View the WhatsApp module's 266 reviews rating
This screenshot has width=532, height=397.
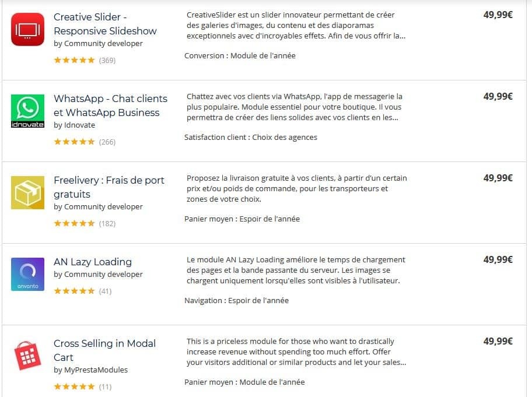pos(84,142)
